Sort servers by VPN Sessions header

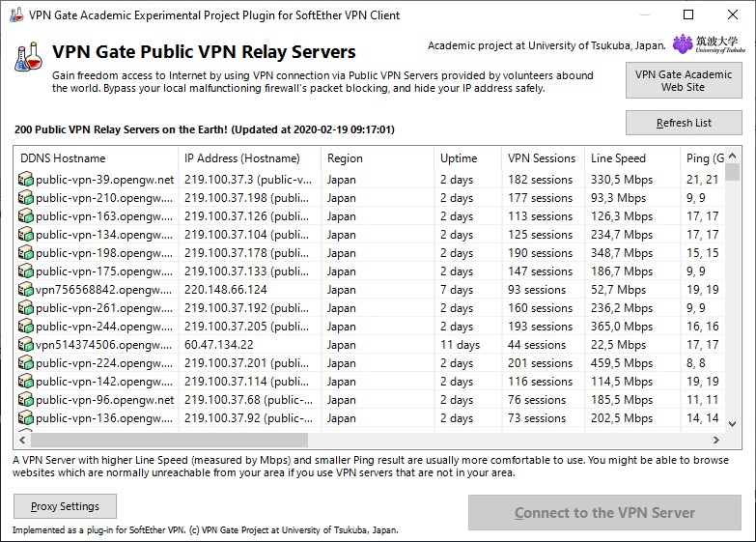(x=542, y=158)
